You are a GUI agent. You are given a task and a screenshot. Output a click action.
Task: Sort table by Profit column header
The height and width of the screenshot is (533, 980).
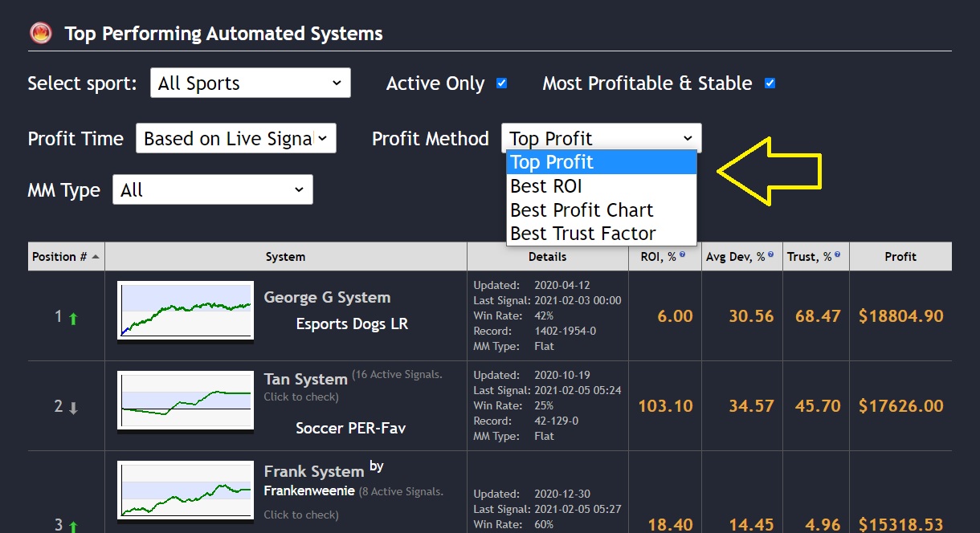pyautogui.click(x=900, y=257)
